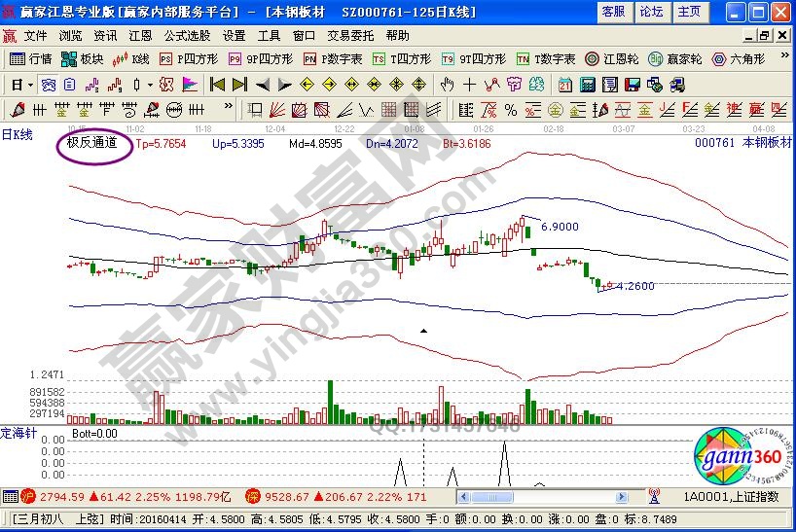Select the Gann fan lines tool
Image resolution: width=796 pixels, height=532 pixels.
coord(277,110)
